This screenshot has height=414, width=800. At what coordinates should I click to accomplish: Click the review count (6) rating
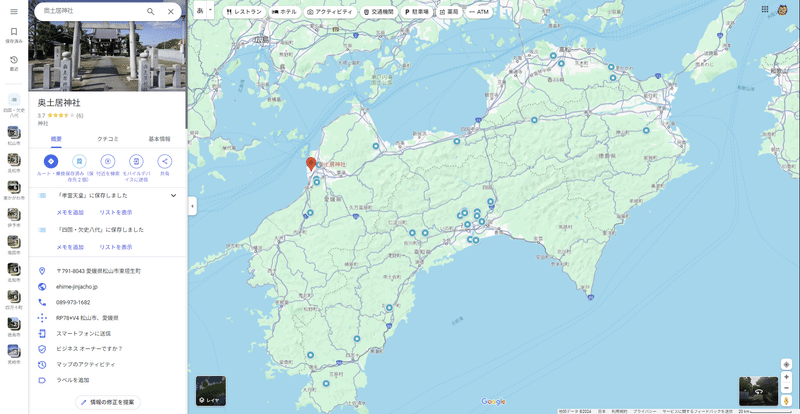[x=80, y=115]
